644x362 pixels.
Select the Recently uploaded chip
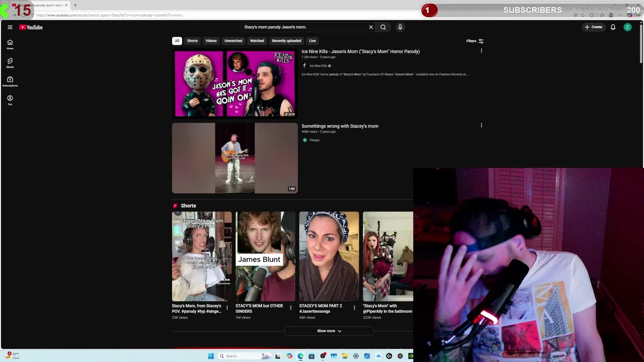tap(286, 41)
